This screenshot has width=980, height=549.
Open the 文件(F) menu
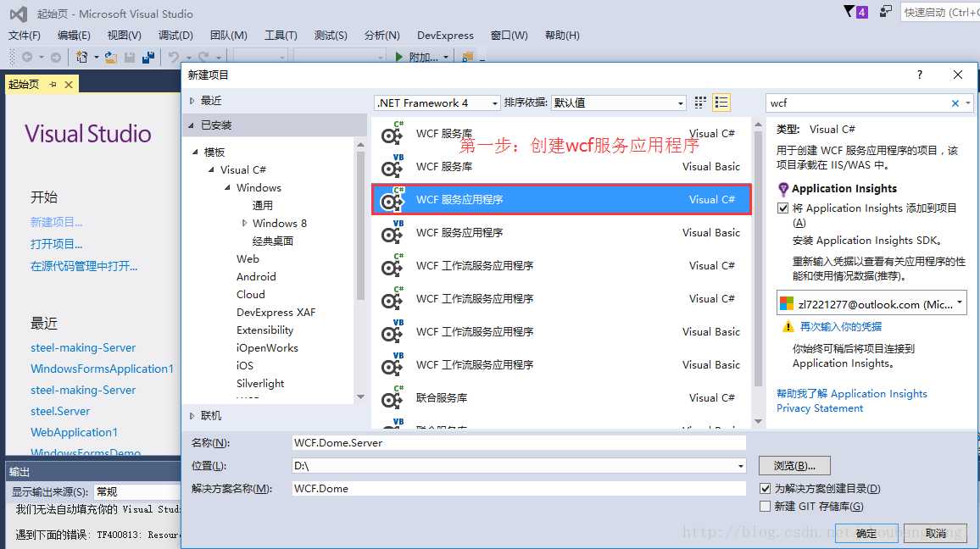point(25,36)
